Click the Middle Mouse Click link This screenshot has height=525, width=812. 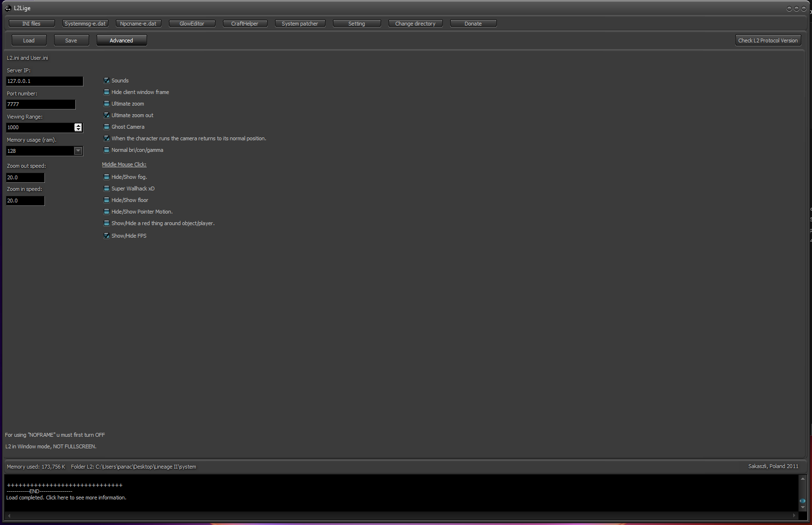click(124, 164)
